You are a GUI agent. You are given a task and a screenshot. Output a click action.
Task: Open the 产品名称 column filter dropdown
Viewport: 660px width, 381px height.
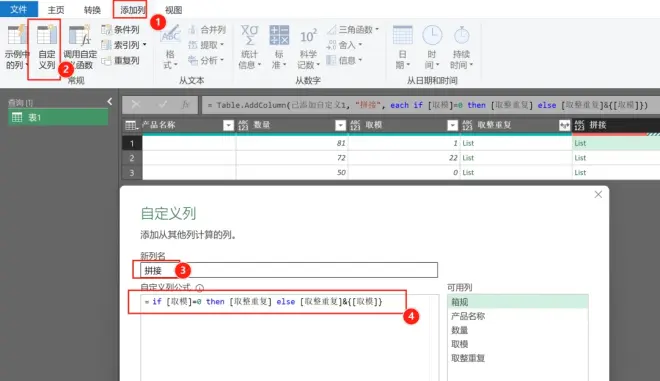pos(228,125)
